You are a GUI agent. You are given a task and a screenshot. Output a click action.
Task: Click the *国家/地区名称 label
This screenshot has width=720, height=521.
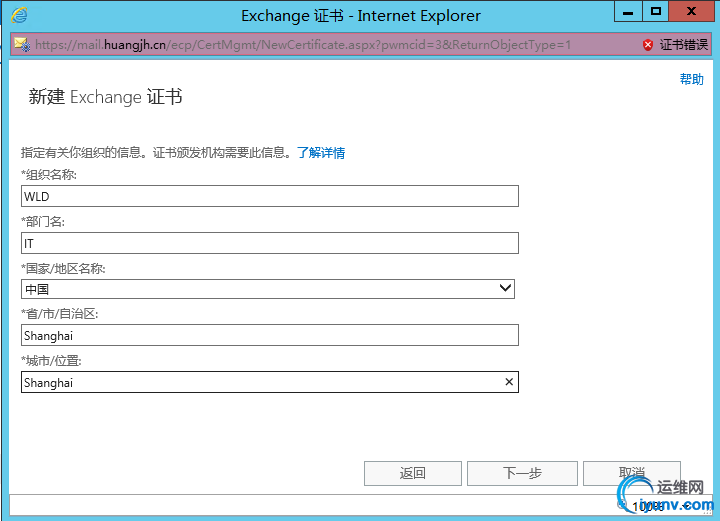tap(63, 269)
